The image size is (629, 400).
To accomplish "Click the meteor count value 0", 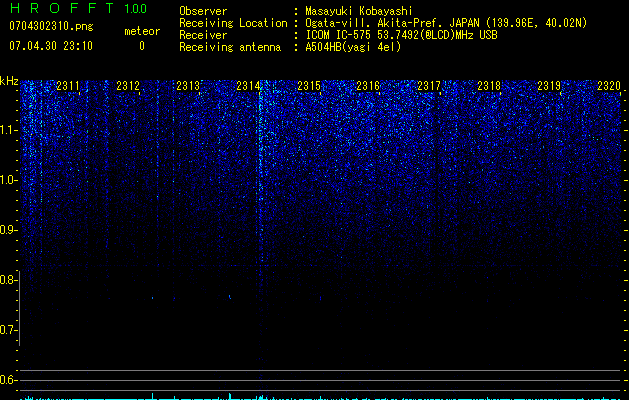I will 142,46.
